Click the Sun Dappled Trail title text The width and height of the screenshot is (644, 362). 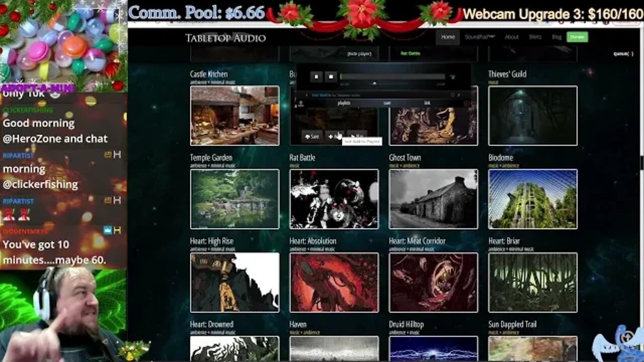513,324
